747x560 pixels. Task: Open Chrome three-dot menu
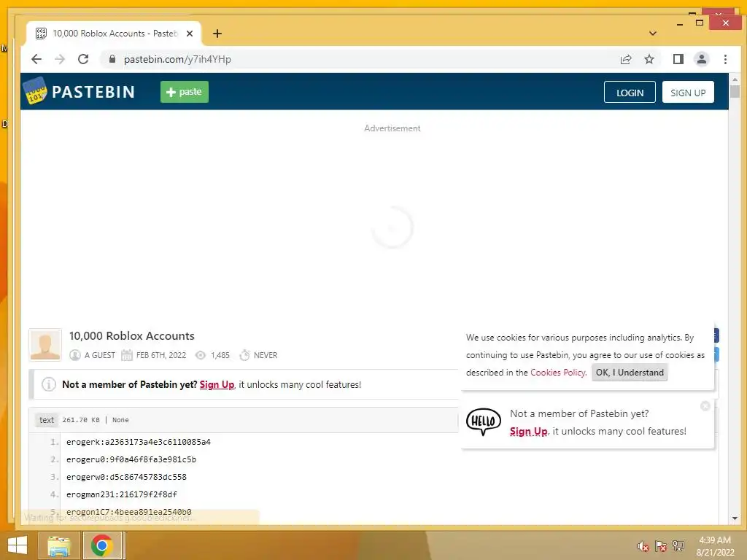(725, 59)
